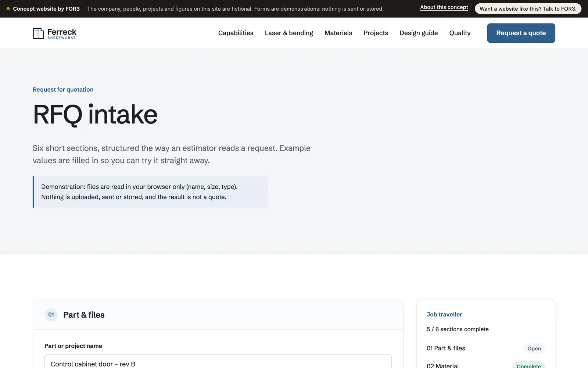The height and width of the screenshot is (368, 588).
Task: Click into Part or project name field
Action: click(218, 361)
